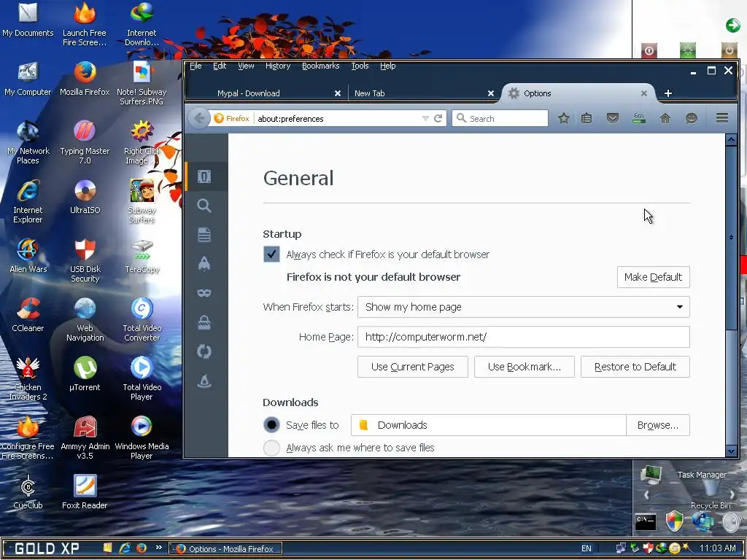This screenshot has height=560, width=747.
Task: Select Always ask me where to save files
Action: (271, 448)
